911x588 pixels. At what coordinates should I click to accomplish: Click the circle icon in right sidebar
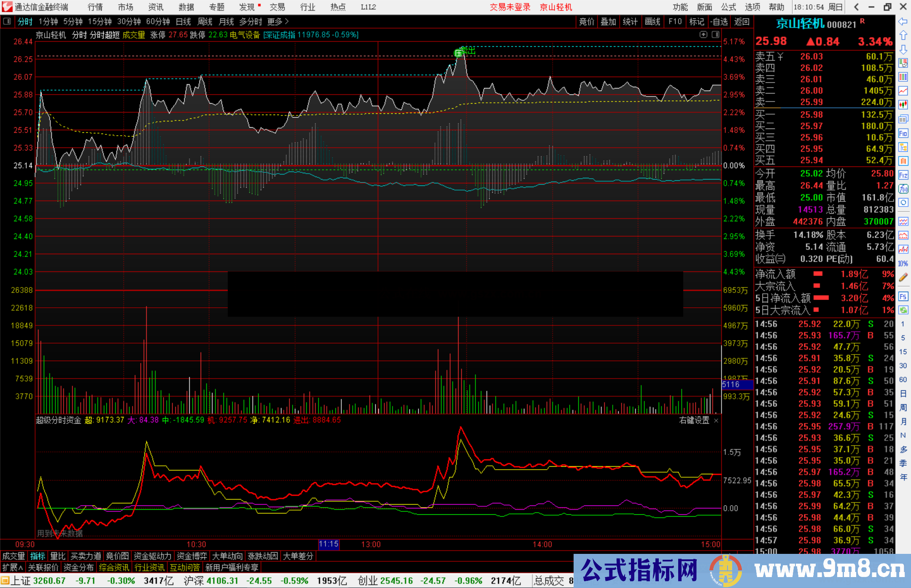(903, 203)
